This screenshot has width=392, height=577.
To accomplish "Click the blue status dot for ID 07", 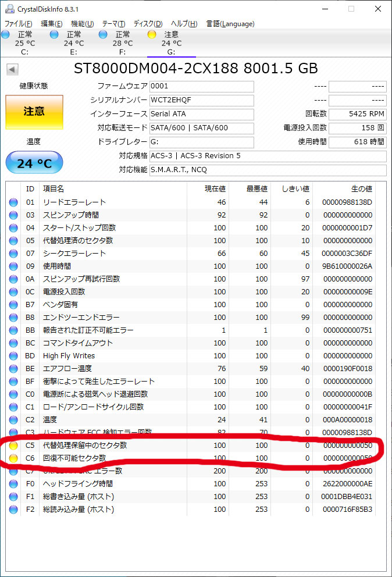I will [13, 254].
